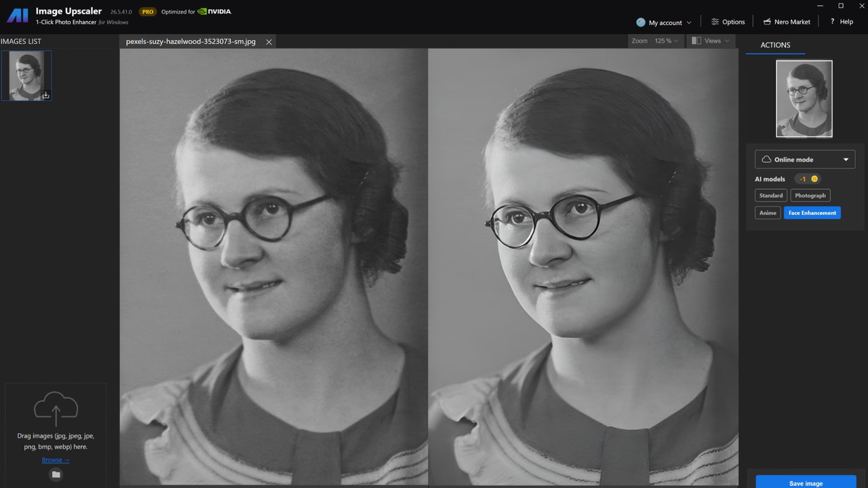Screen dimensions: 868x488
Task: Click the Browse link
Action: point(56,460)
